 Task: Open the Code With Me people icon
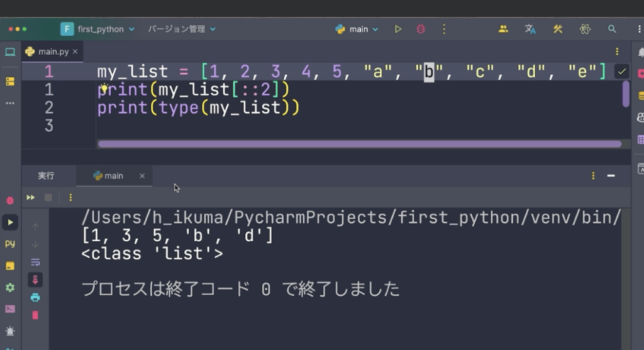[x=503, y=29]
